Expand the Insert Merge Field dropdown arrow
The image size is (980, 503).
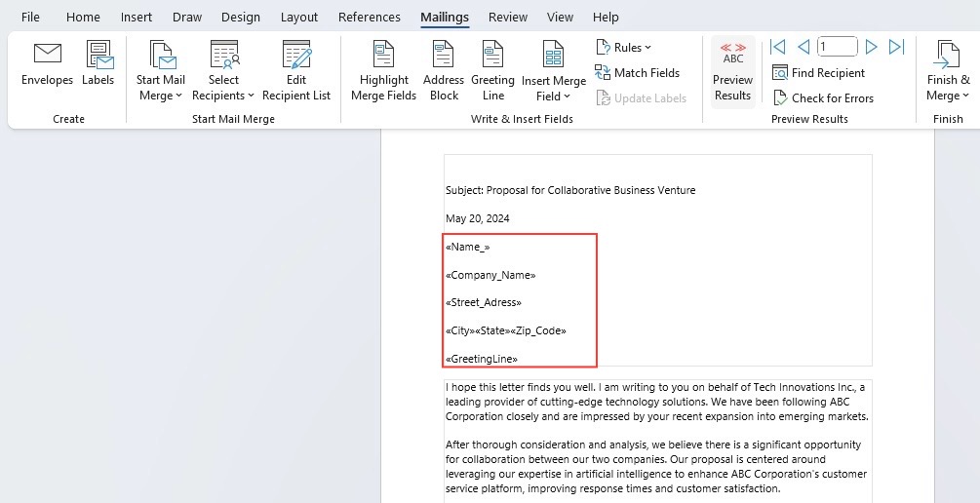click(x=567, y=97)
